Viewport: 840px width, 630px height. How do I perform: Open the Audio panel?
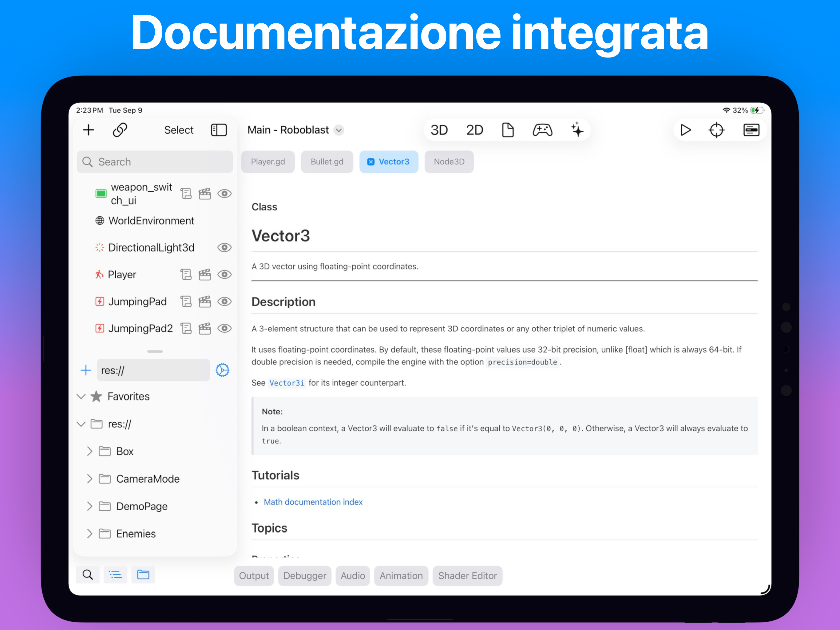(x=353, y=576)
